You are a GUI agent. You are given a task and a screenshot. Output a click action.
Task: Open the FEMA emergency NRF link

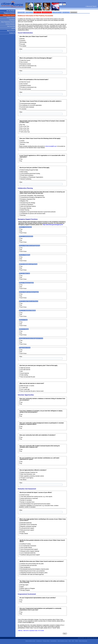pos(53,225)
